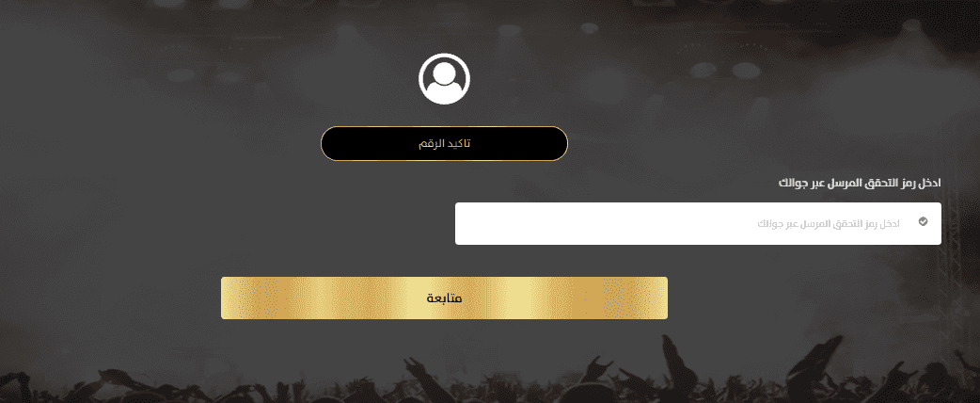
Task: Click the validation tick icon in the white field
Action: (923, 222)
